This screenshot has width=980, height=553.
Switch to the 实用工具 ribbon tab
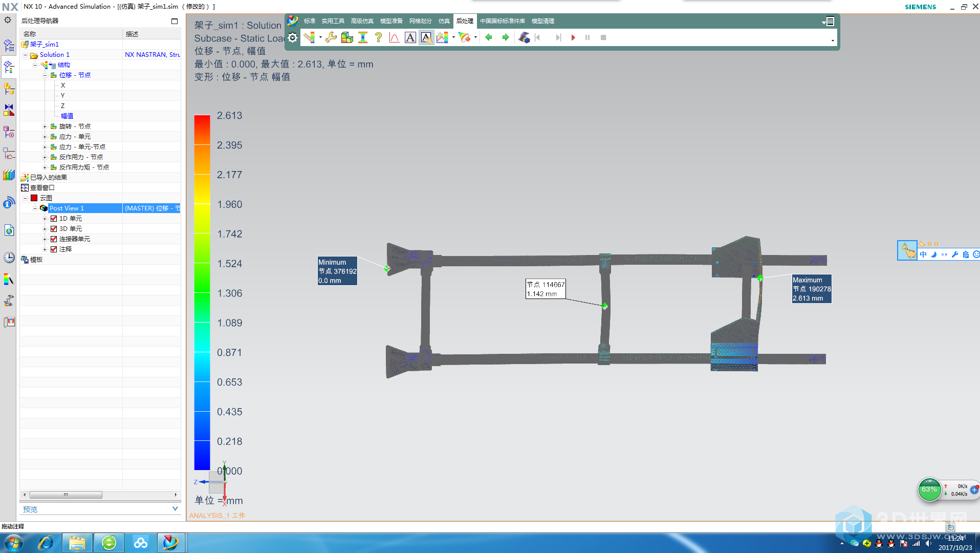tap(333, 21)
